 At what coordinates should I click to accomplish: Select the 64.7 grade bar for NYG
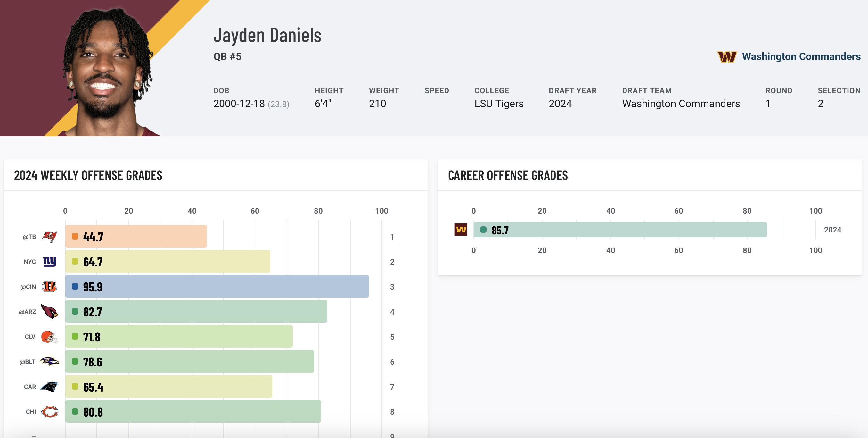pyautogui.click(x=168, y=262)
